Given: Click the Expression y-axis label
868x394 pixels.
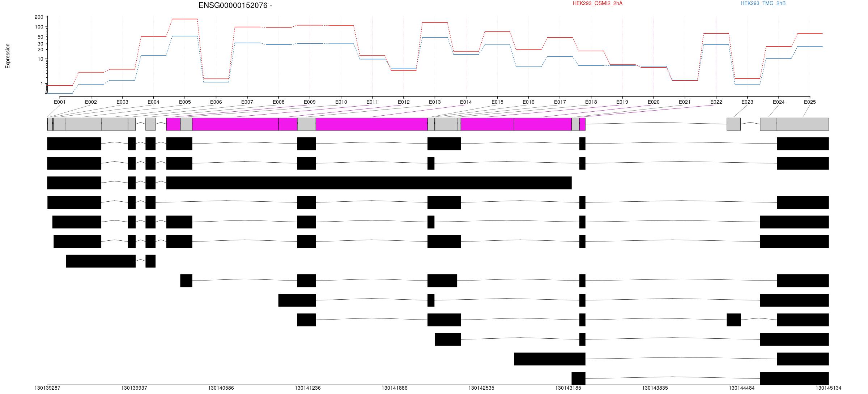Looking at the screenshot, I should point(8,56).
